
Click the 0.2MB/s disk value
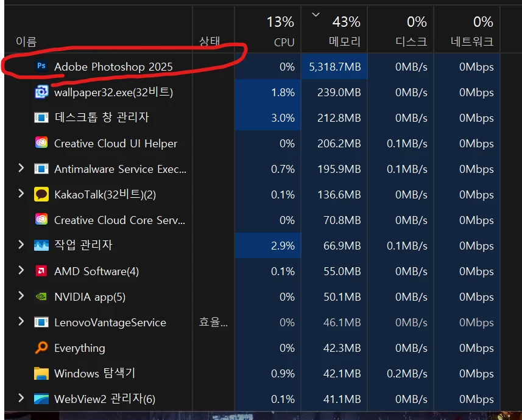coord(407,373)
